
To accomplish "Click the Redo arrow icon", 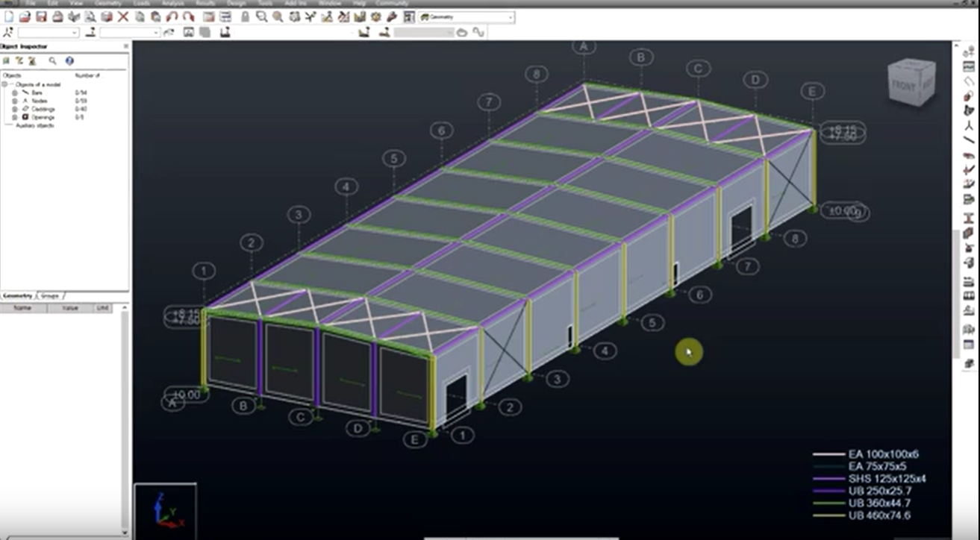I will click(188, 16).
